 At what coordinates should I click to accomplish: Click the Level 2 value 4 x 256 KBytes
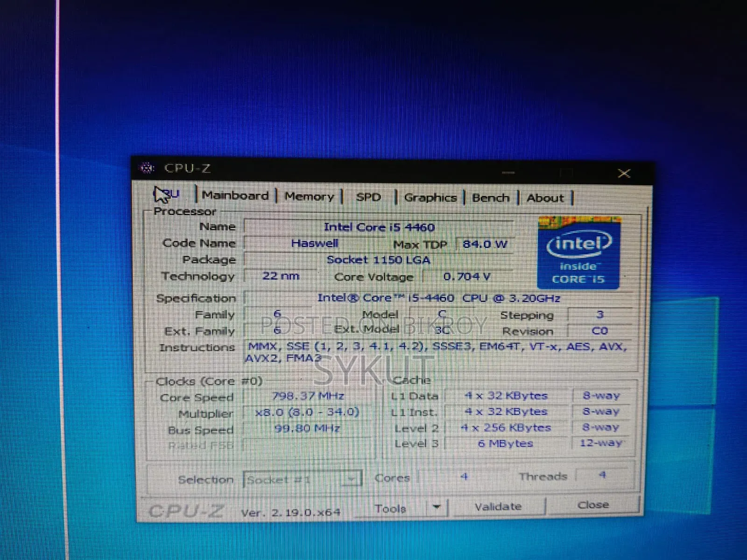[507, 427]
